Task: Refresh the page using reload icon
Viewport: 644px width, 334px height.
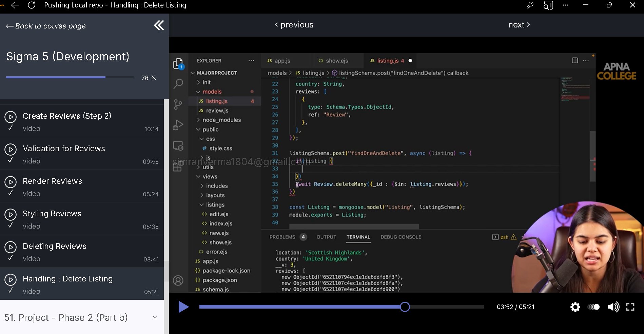Action: coord(32,5)
